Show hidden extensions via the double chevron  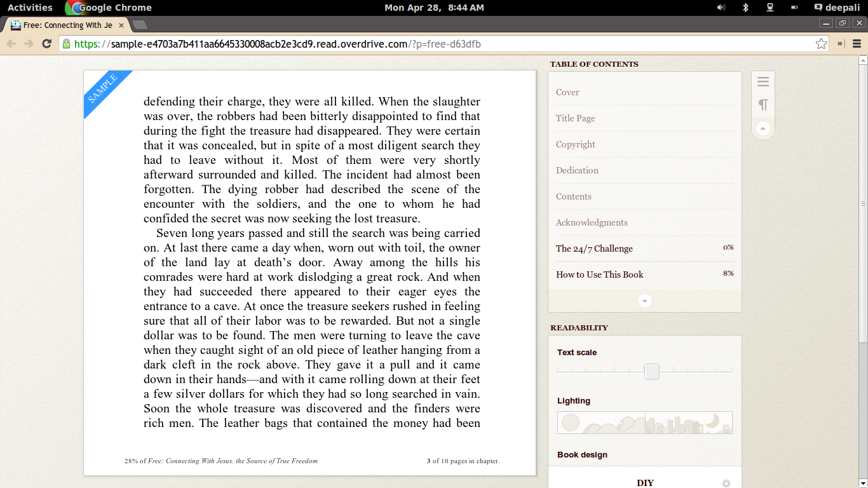pyautogui.click(x=840, y=43)
